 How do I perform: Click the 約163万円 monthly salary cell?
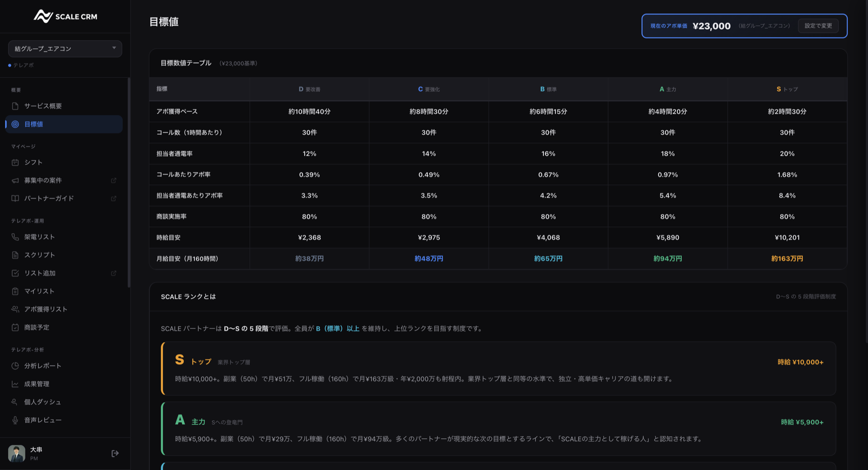click(x=787, y=259)
